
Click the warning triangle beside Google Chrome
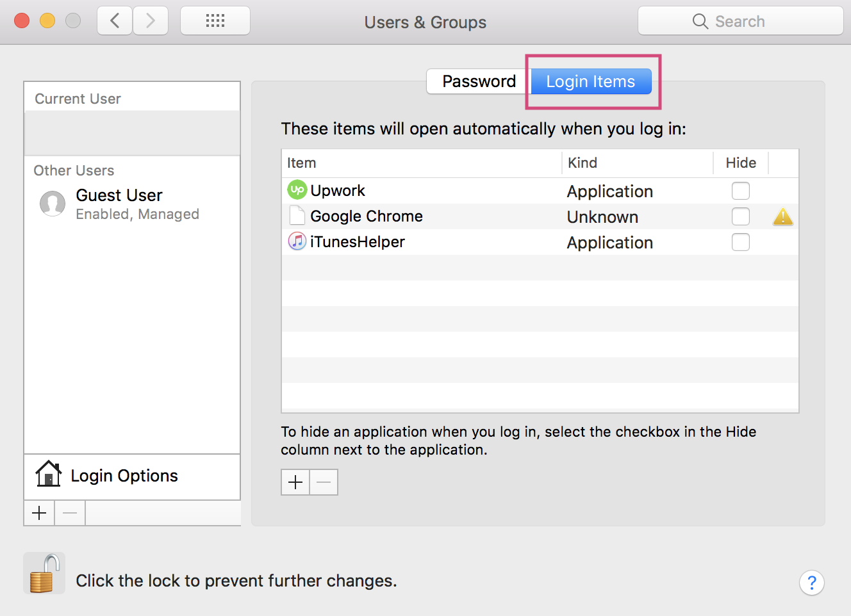(782, 217)
